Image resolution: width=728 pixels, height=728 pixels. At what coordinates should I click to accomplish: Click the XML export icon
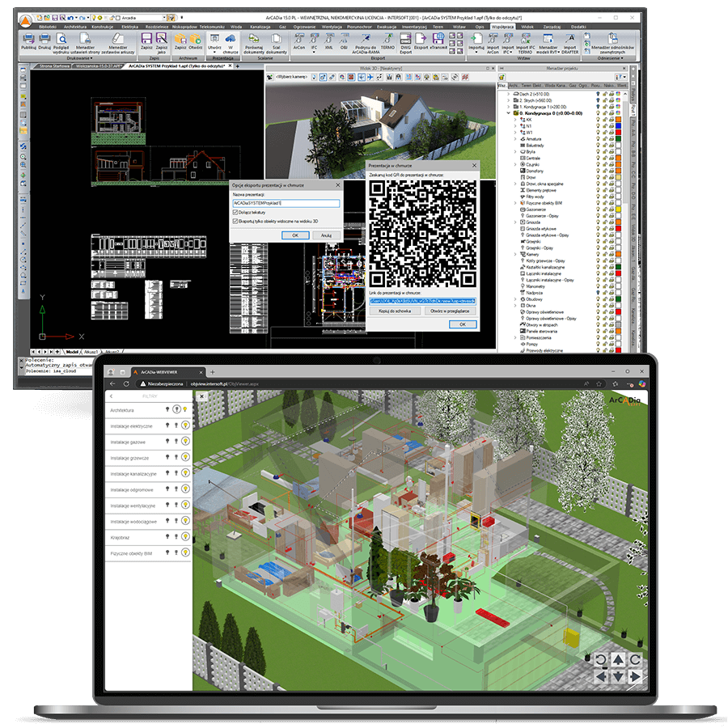(x=328, y=39)
